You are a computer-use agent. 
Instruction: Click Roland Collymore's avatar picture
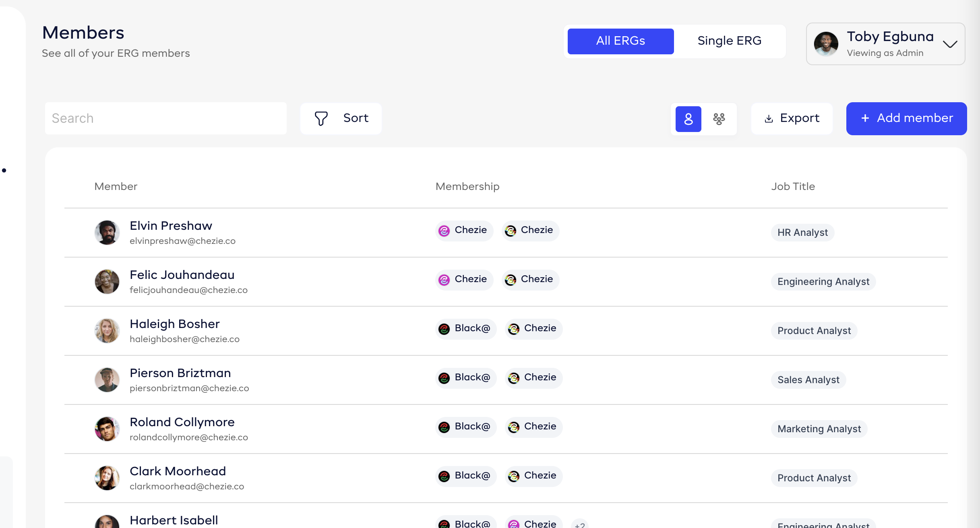click(x=107, y=429)
